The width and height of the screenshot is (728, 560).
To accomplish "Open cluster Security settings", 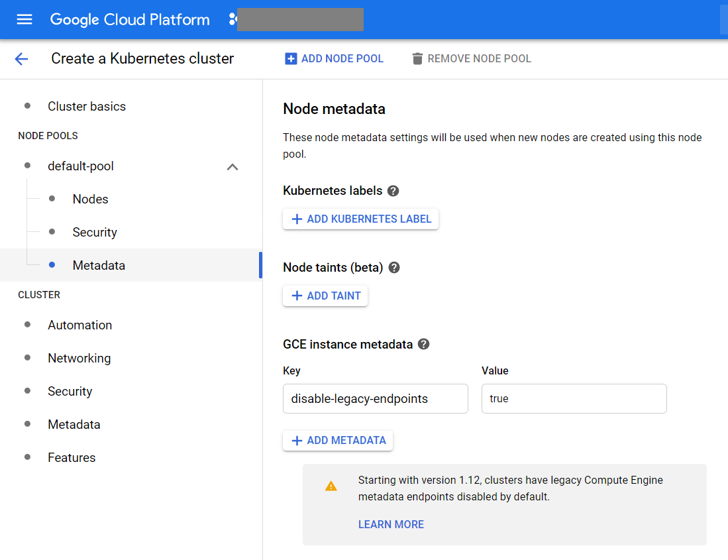I will (x=70, y=392).
